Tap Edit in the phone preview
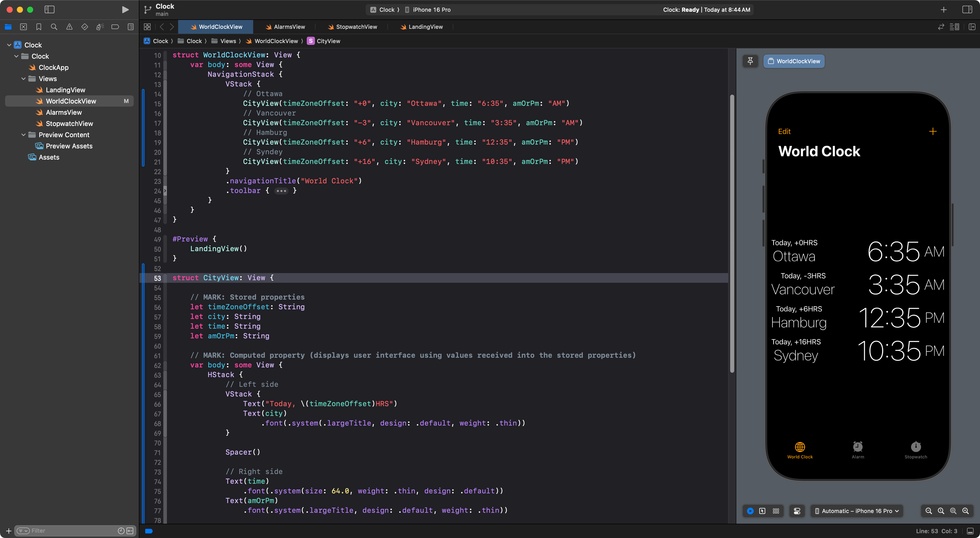 [784, 131]
